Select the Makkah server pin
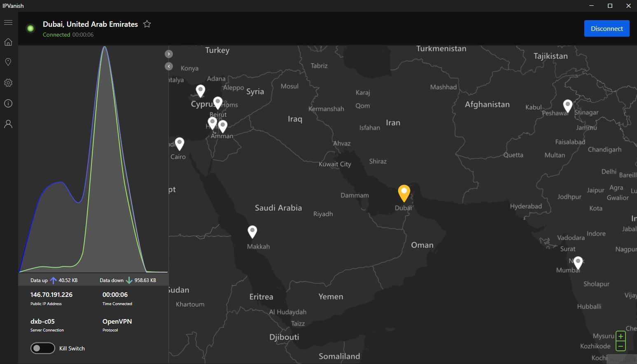The image size is (637, 364). tap(252, 232)
